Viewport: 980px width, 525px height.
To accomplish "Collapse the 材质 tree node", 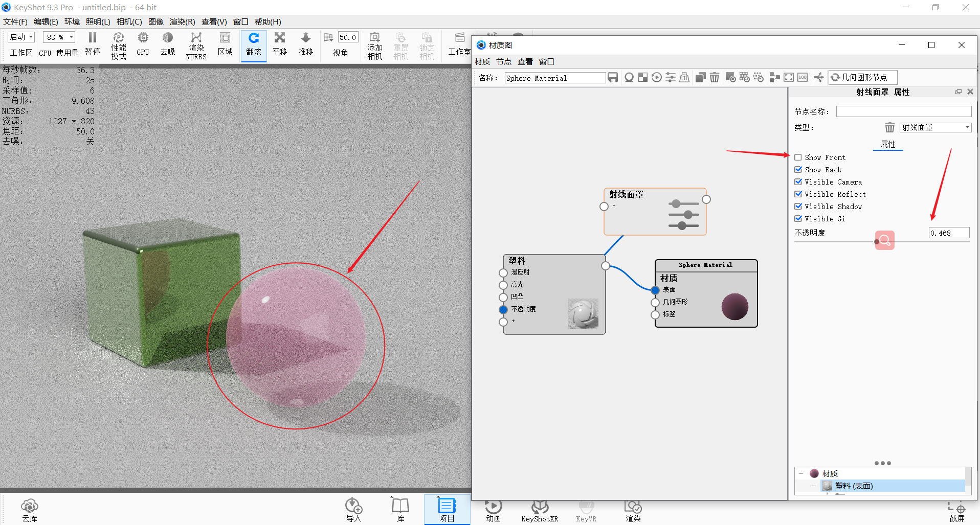I will click(801, 473).
